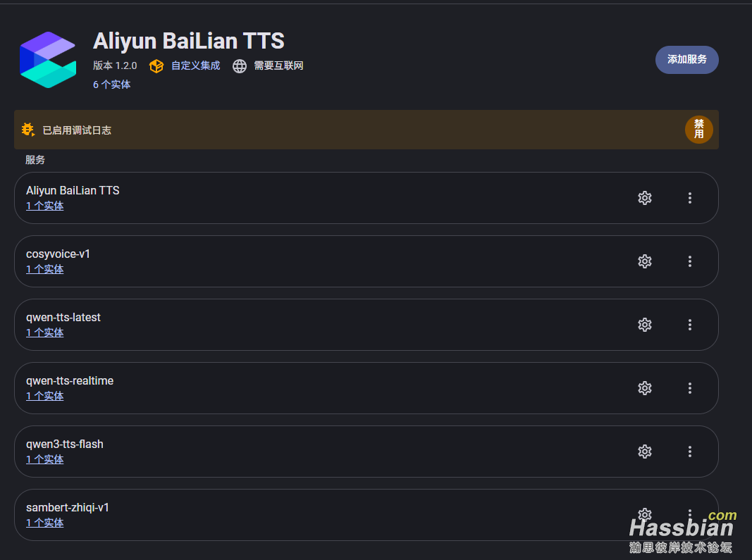Open qwen-tts-realtime gear settings

pyautogui.click(x=644, y=388)
